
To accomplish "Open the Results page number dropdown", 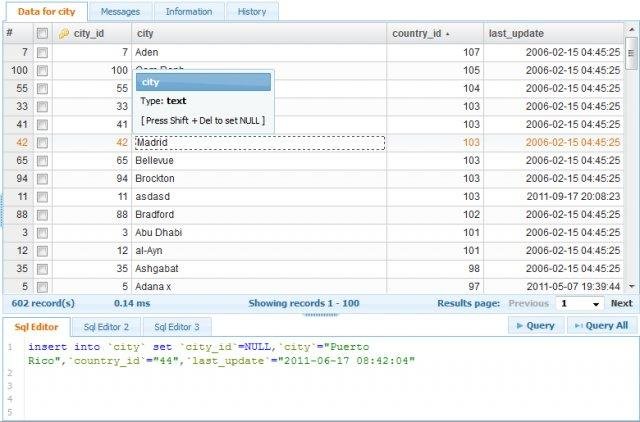I will pos(580,304).
